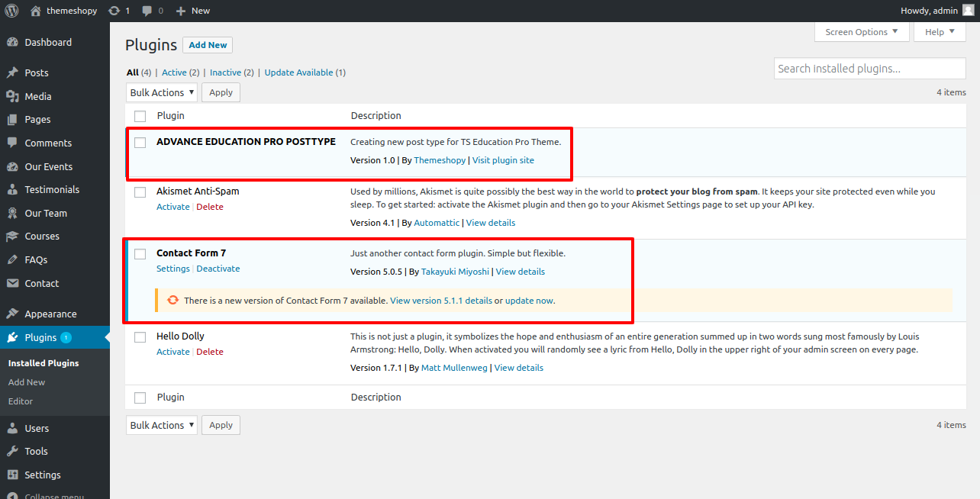
Task: Open the top Bulk Actions dropdown
Action: (x=162, y=92)
